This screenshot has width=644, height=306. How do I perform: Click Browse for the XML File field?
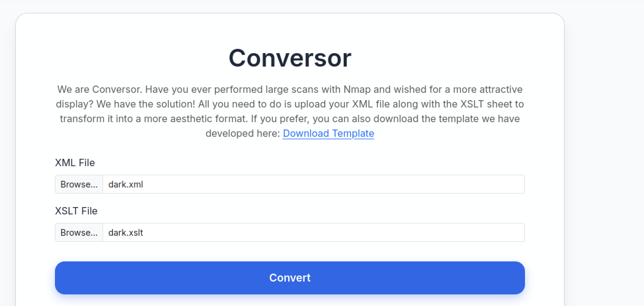tap(79, 184)
